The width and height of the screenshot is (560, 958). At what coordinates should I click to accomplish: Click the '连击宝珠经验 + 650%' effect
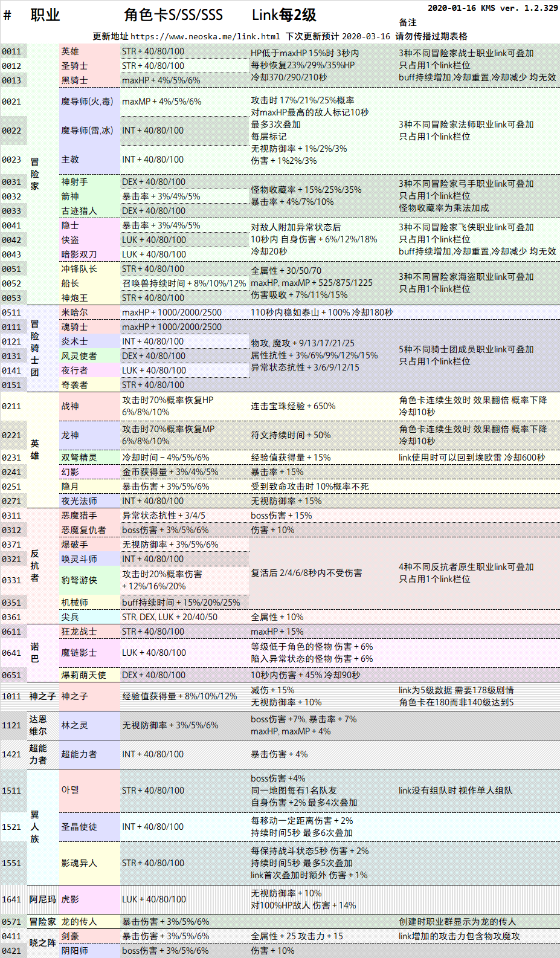pyautogui.click(x=293, y=406)
